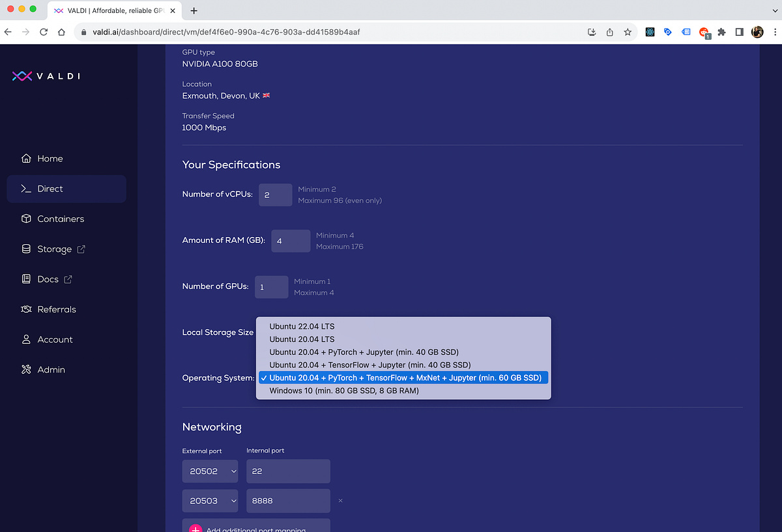Click the Number of GPUs input field
The height and width of the screenshot is (532, 782).
[271, 287]
